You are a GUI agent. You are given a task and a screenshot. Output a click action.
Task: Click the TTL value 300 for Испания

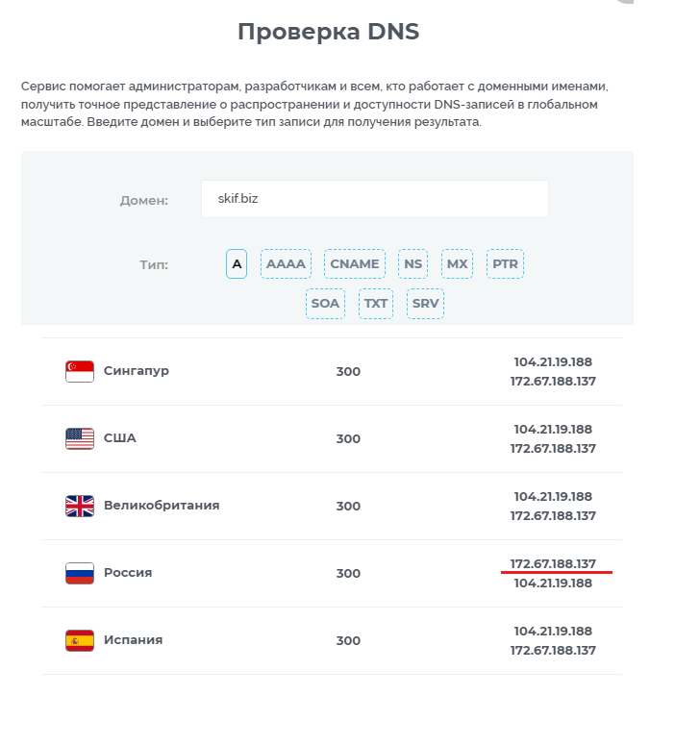pos(348,641)
